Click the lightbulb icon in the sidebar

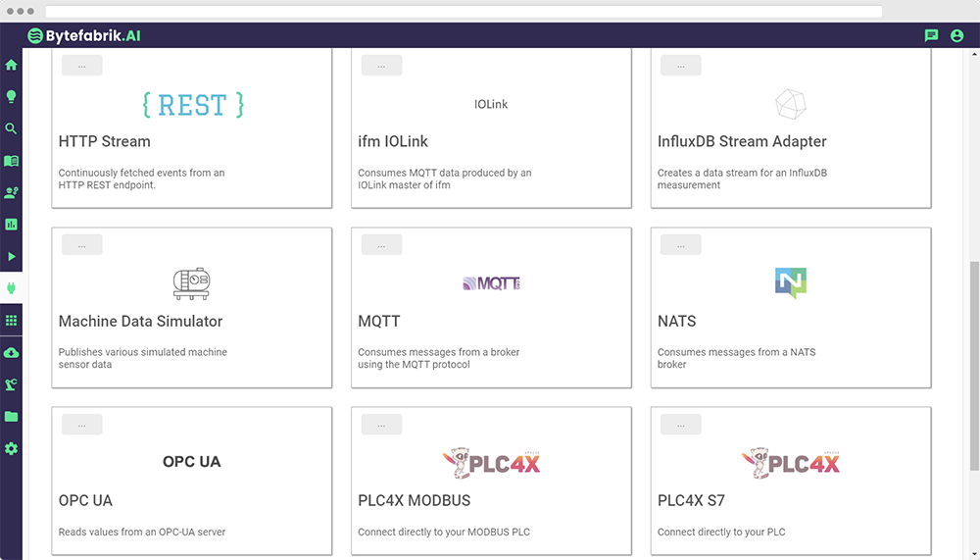(x=12, y=96)
